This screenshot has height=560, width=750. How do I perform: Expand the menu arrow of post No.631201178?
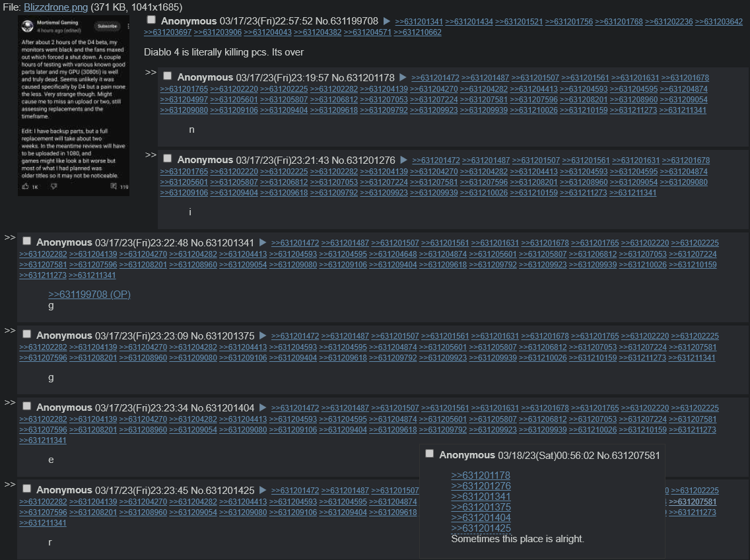[x=403, y=77]
